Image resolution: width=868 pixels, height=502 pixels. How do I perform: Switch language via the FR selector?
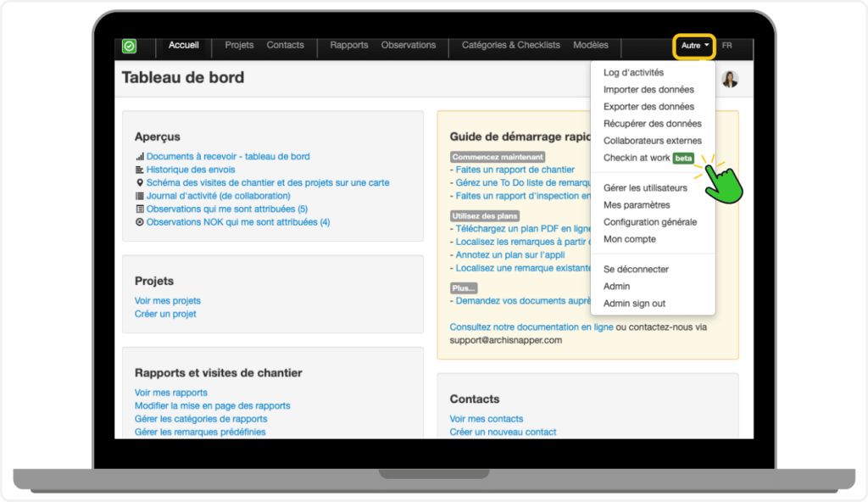click(726, 46)
